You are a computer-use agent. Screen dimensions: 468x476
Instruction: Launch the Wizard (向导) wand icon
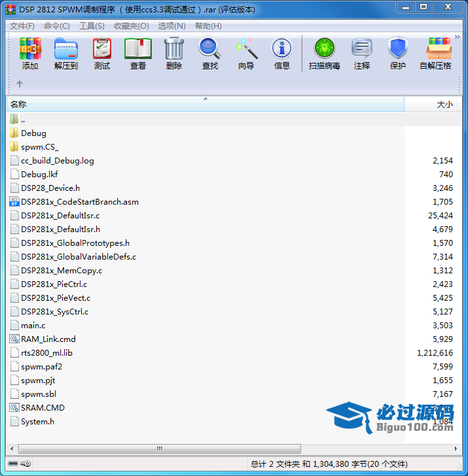click(246, 48)
